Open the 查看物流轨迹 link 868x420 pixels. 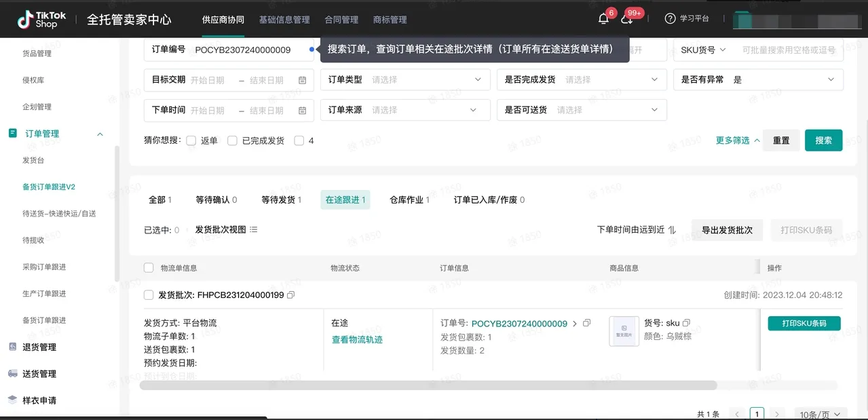(357, 339)
